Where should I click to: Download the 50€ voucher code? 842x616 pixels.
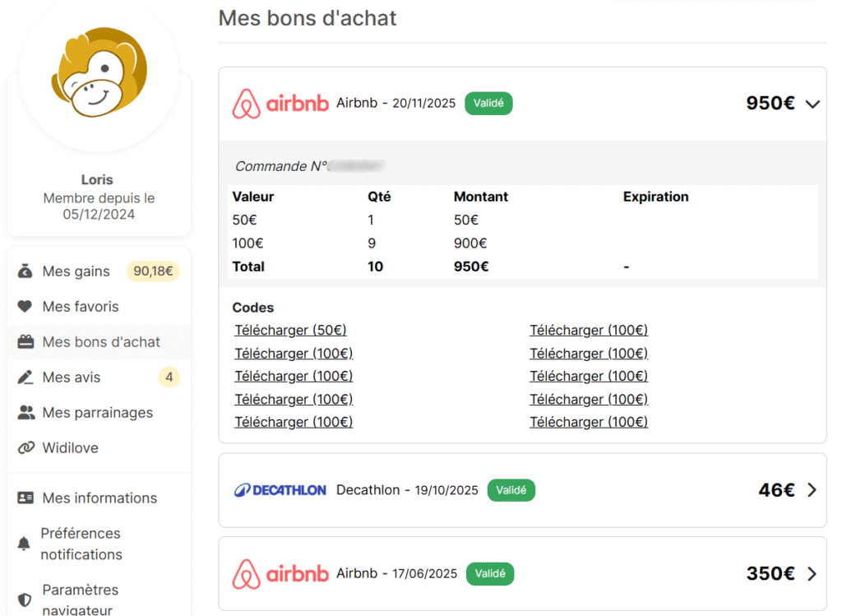290,330
